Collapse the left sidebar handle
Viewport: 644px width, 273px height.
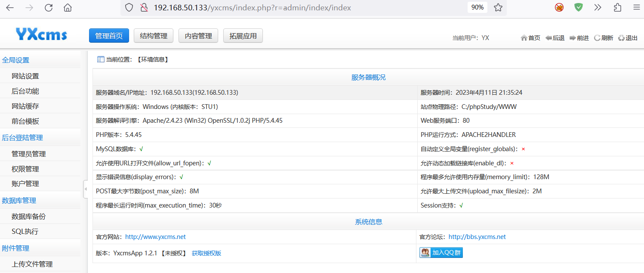coord(85,189)
